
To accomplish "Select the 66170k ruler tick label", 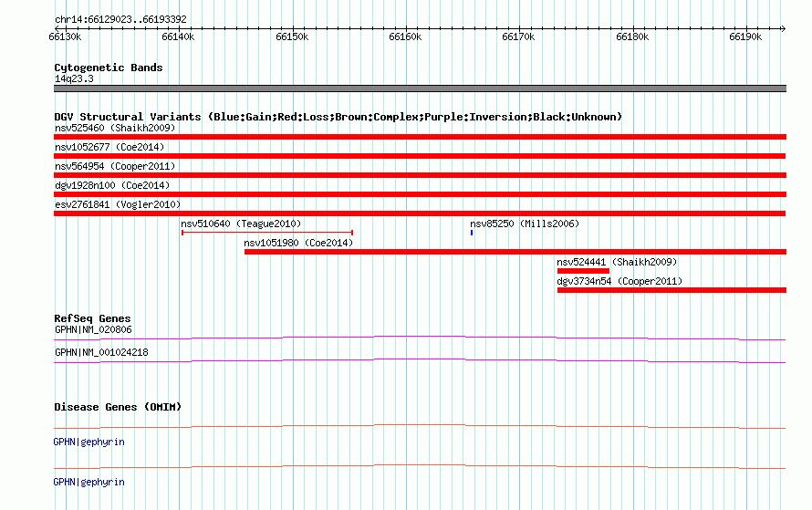I will pos(518,36).
